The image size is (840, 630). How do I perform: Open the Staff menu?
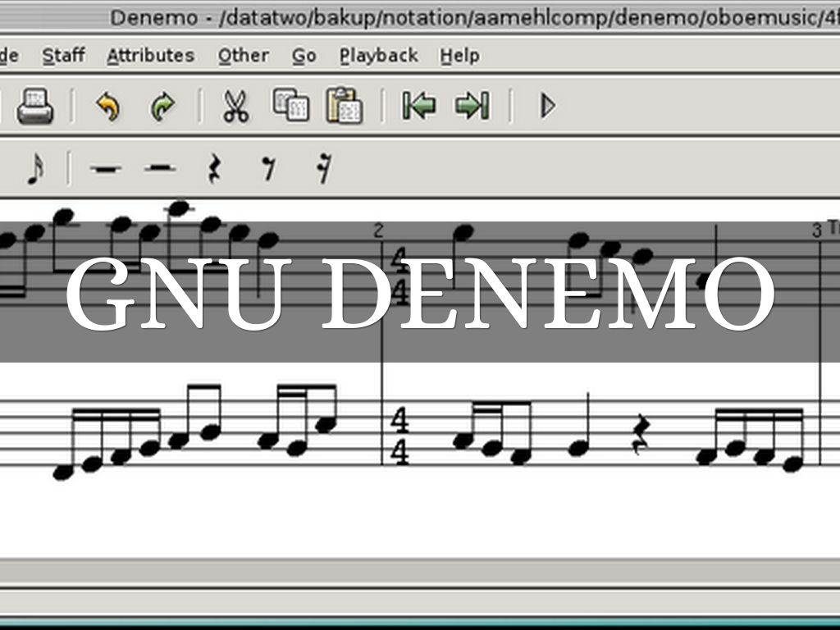point(63,56)
